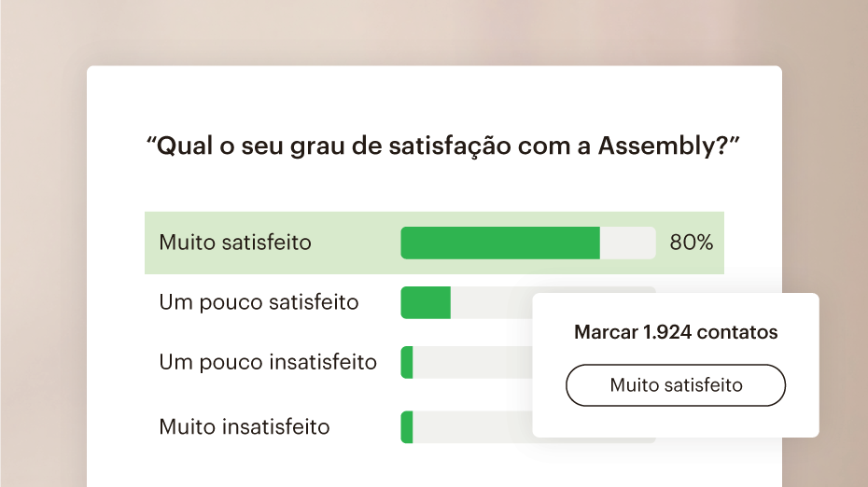Click gray unfilled end of Muito satisfeito bar
Image resolution: width=868 pixels, height=487 pixels.
pyautogui.click(x=627, y=243)
